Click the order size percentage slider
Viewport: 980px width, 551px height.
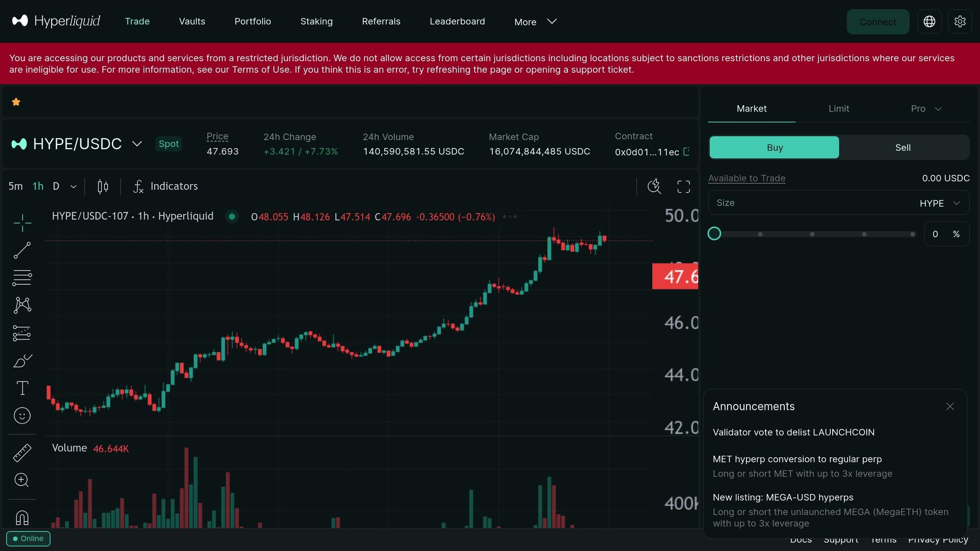(x=714, y=233)
